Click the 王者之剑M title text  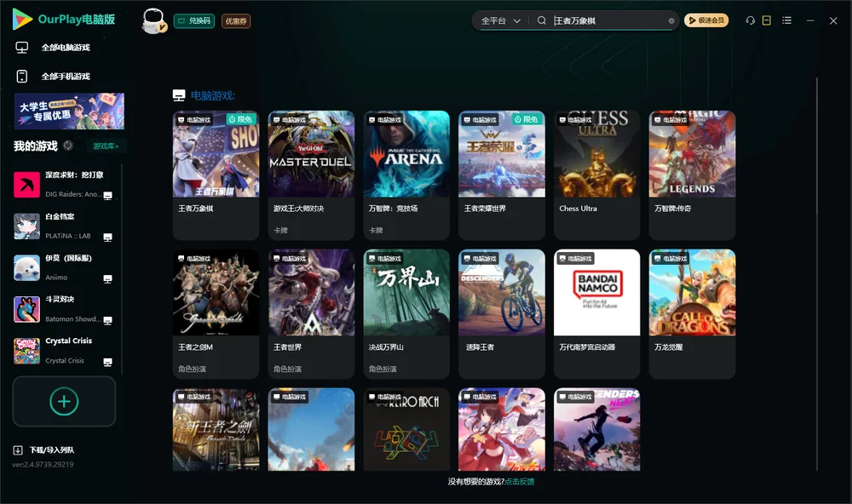196,347
